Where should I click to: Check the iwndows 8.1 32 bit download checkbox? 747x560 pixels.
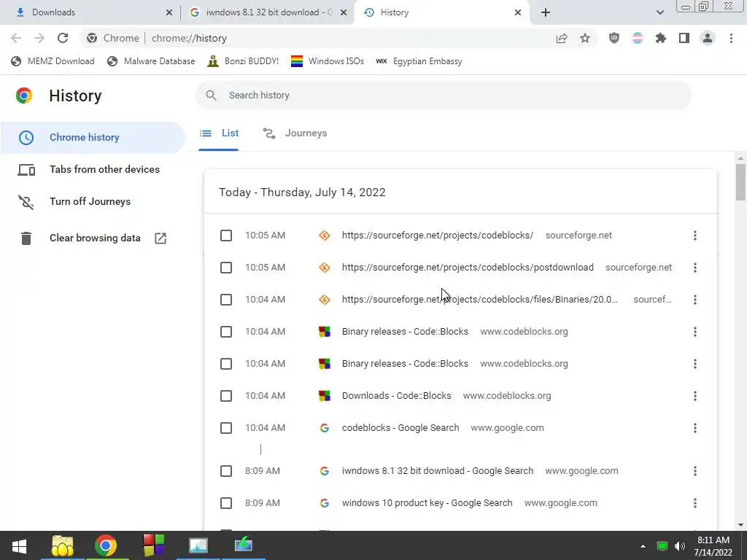tap(226, 471)
